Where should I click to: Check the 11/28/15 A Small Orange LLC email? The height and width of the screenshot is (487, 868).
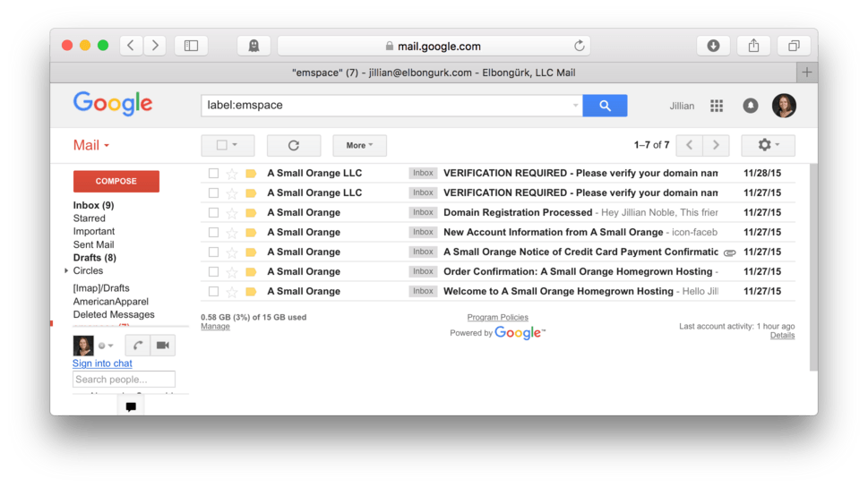213,173
